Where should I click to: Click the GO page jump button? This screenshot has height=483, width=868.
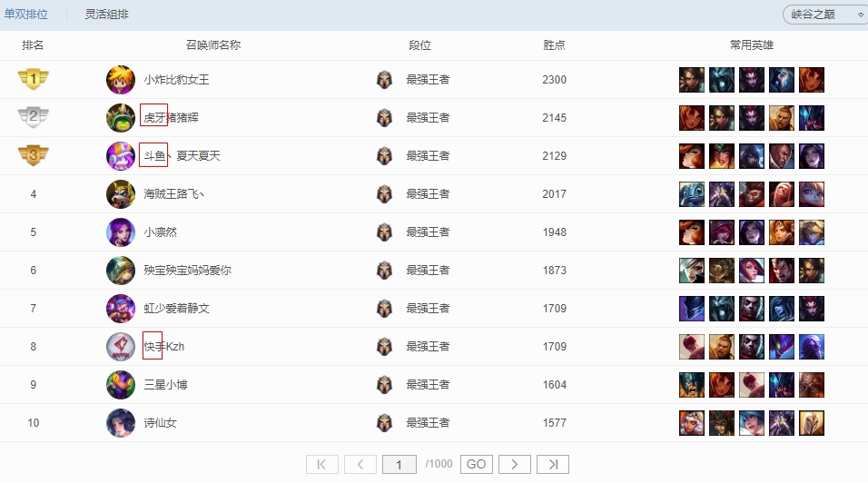tap(476, 464)
